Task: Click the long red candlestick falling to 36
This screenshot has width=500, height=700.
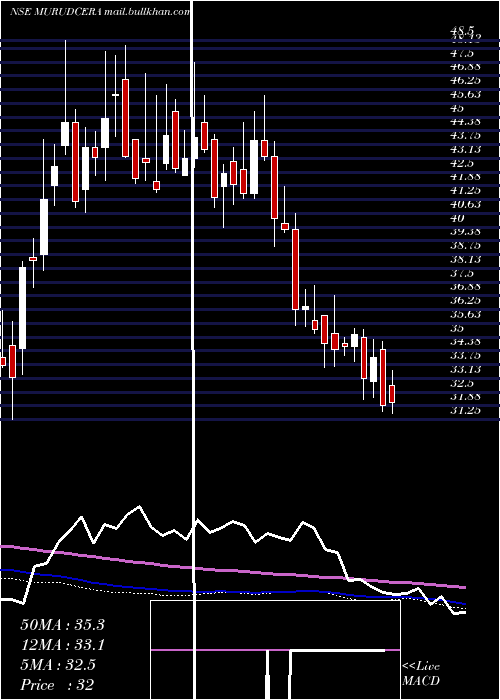Action: coord(295,269)
